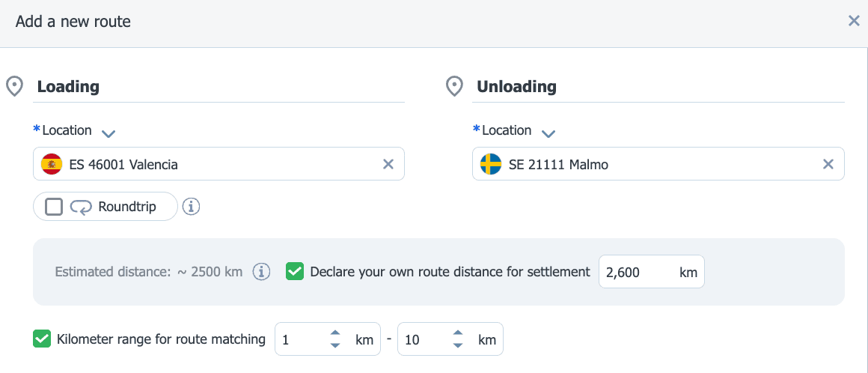
Task: Close the Add a new route dialog
Action: (x=854, y=21)
